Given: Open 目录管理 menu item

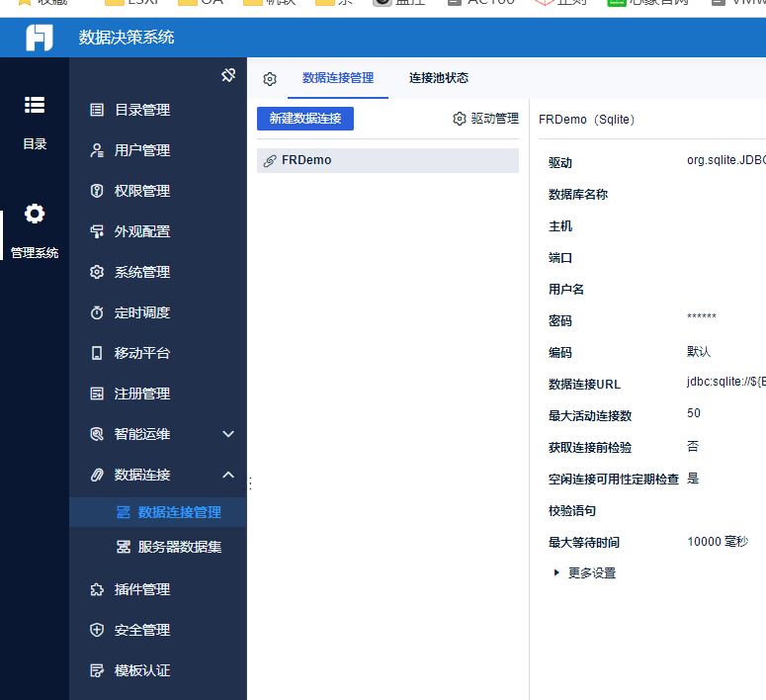Looking at the screenshot, I should (142, 110).
